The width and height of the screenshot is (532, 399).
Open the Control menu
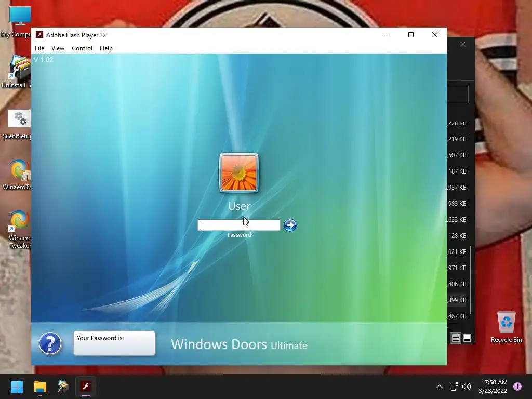[82, 48]
